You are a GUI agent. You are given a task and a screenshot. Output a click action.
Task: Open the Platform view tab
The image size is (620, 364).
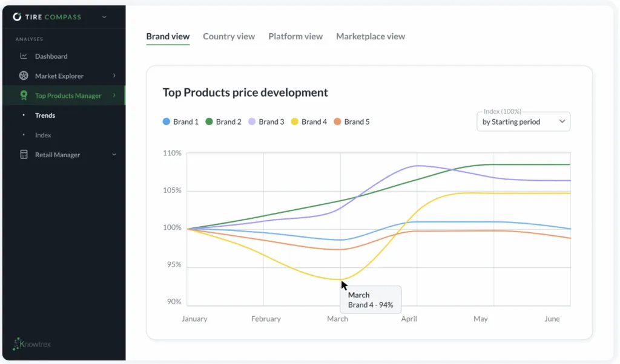pyautogui.click(x=295, y=36)
